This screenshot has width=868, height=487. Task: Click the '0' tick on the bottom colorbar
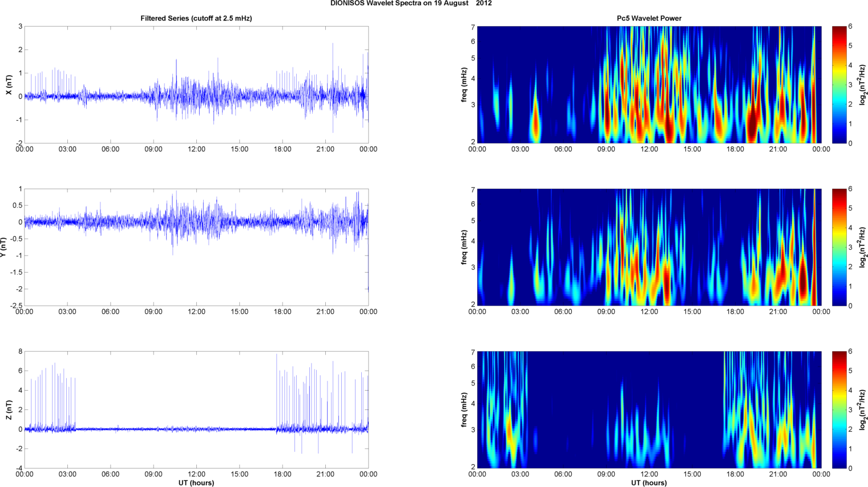850,469
